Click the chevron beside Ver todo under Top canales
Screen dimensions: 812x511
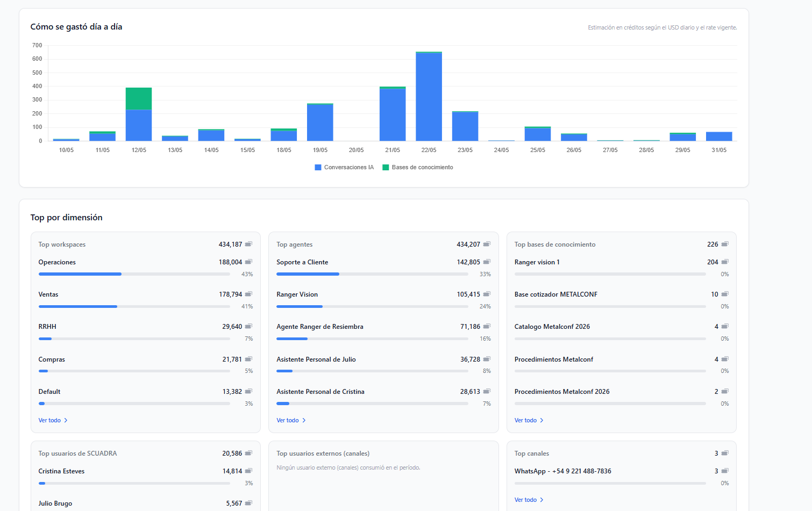(x=542, y=500)
